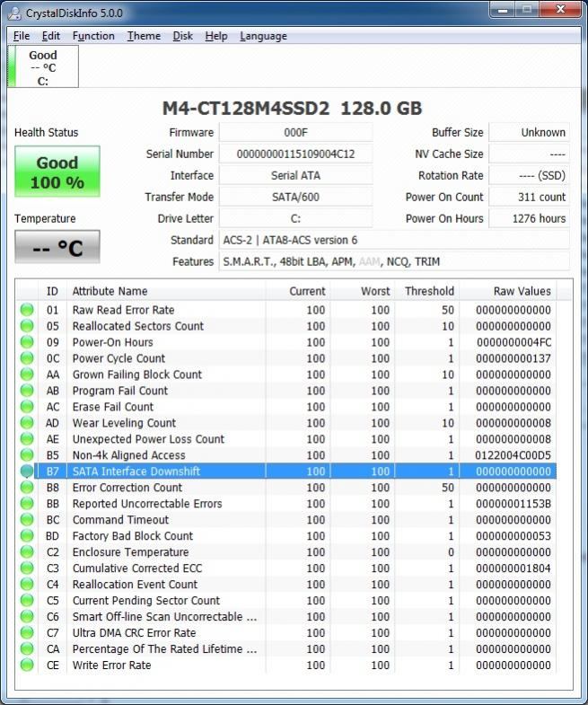588x705 pixels.
Task: Click the Interface Serial ATA field
Action: 296,176
